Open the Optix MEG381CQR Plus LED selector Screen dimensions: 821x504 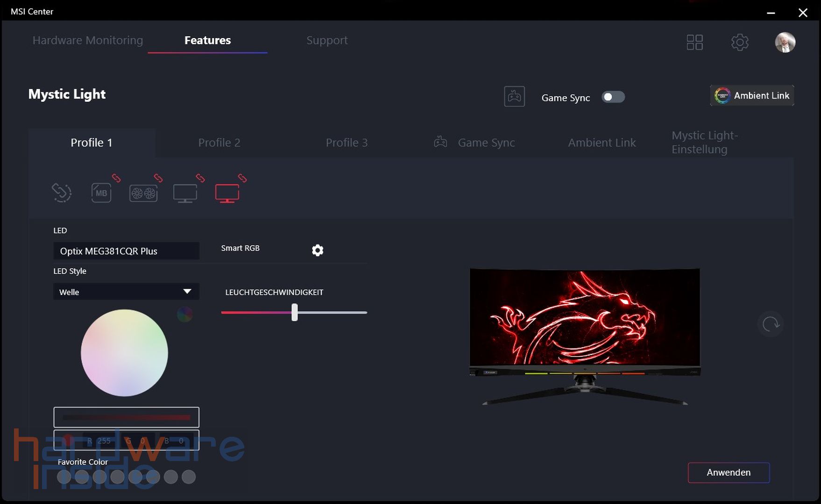pyautogui.click(x=126, y=251)
